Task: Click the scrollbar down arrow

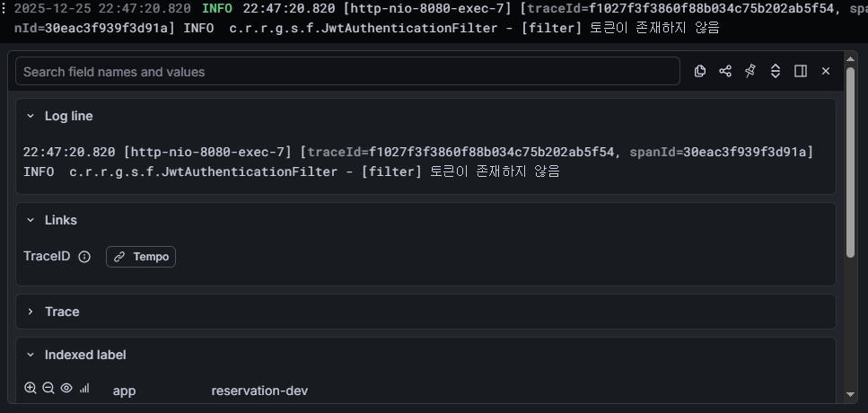Action: click(851, 394)
